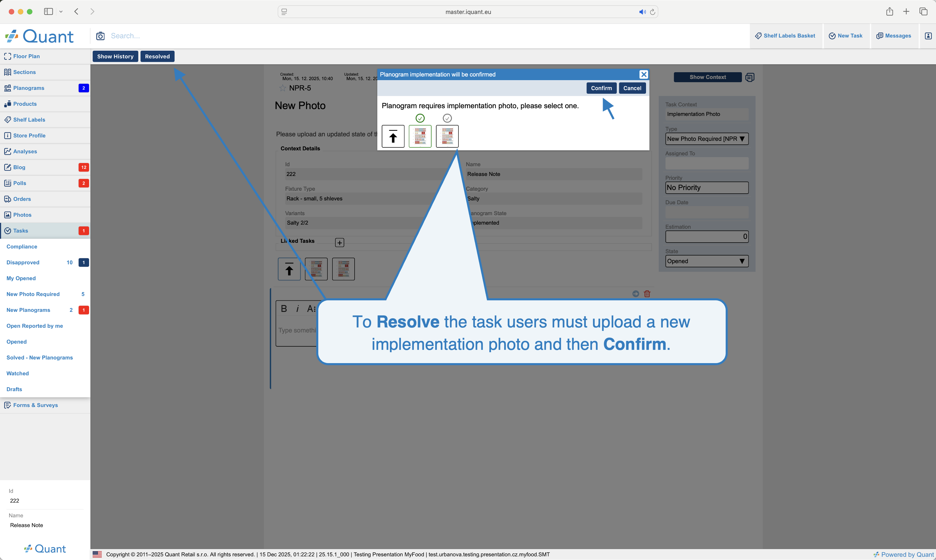Open the Floor Plan section

pos(45,56)
